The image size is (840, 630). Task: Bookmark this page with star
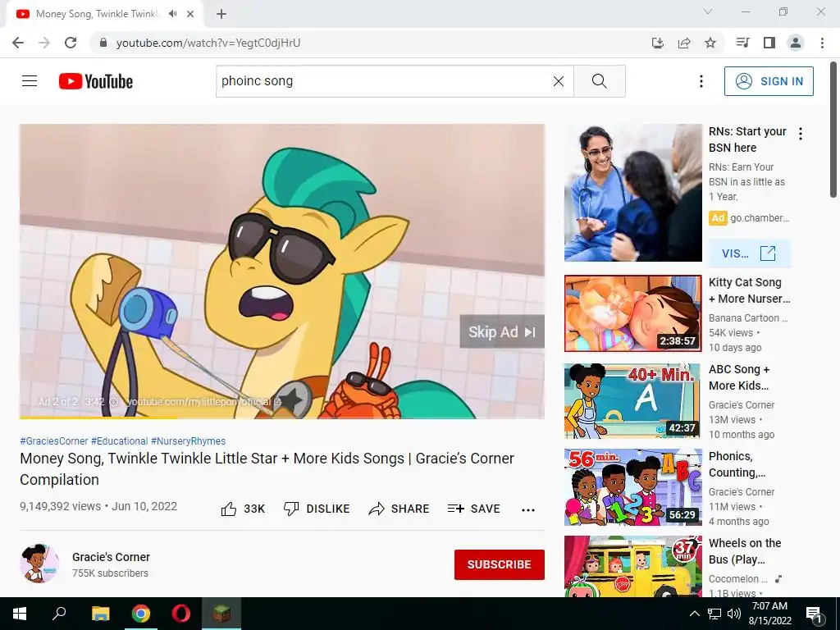tap(710, 43)
